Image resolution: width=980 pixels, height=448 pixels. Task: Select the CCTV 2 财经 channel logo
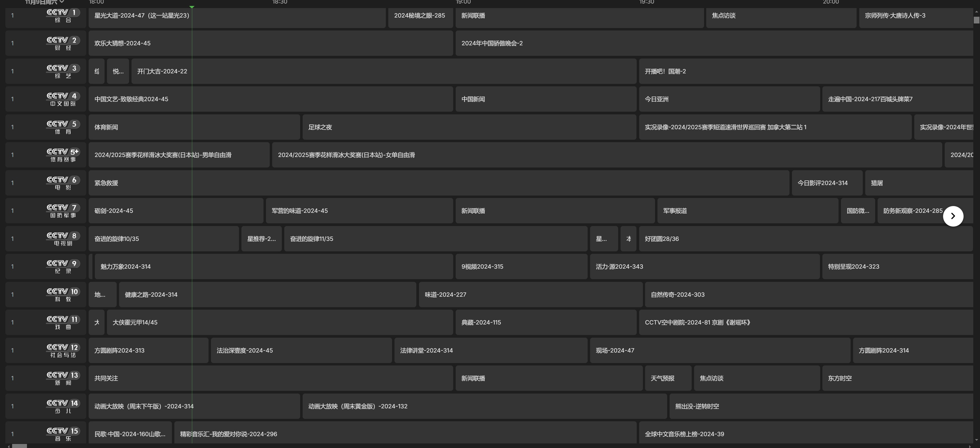click(x=63, y=43)
